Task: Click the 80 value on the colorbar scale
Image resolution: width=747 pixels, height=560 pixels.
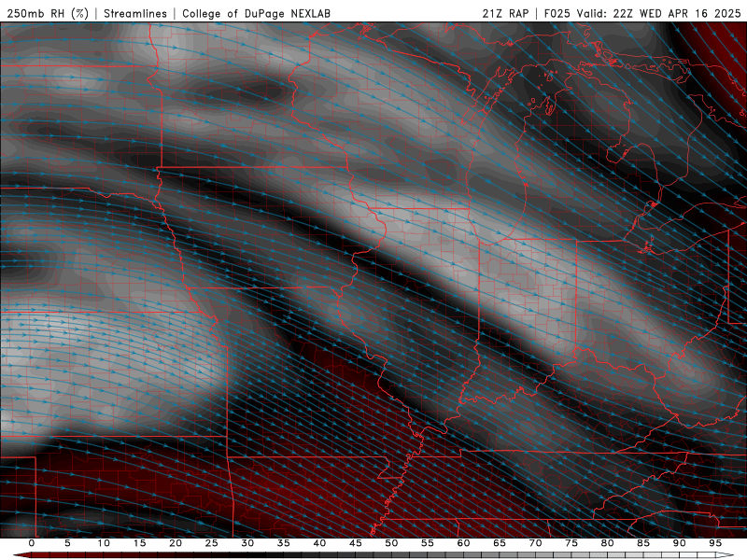Action: (607, 543)
